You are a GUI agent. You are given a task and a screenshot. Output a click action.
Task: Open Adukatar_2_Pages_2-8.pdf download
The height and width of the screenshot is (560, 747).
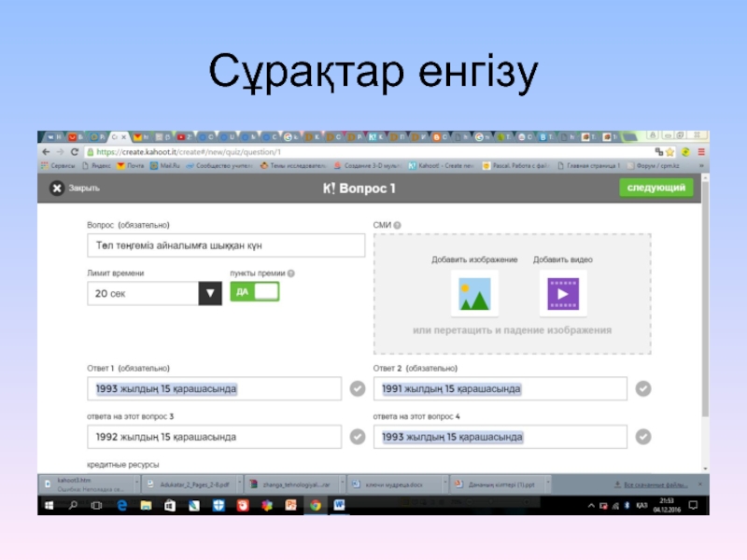pyautogui.click(x=190, y=484)
